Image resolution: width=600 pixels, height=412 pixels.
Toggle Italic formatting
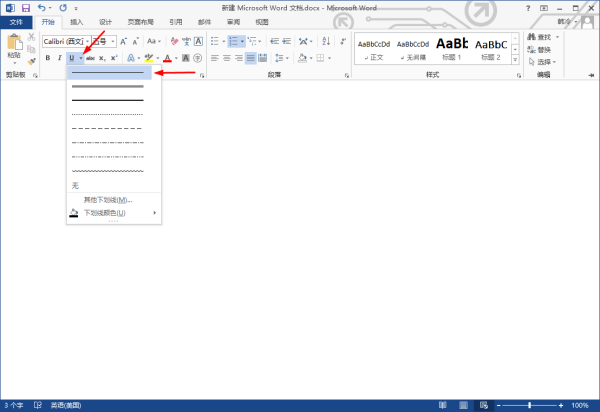59,58
